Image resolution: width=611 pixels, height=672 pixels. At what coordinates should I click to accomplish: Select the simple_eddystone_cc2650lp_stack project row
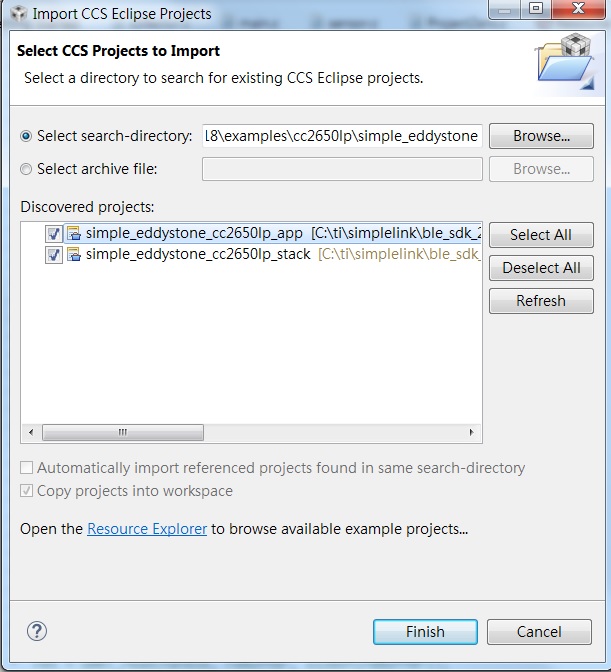point(198,254)
